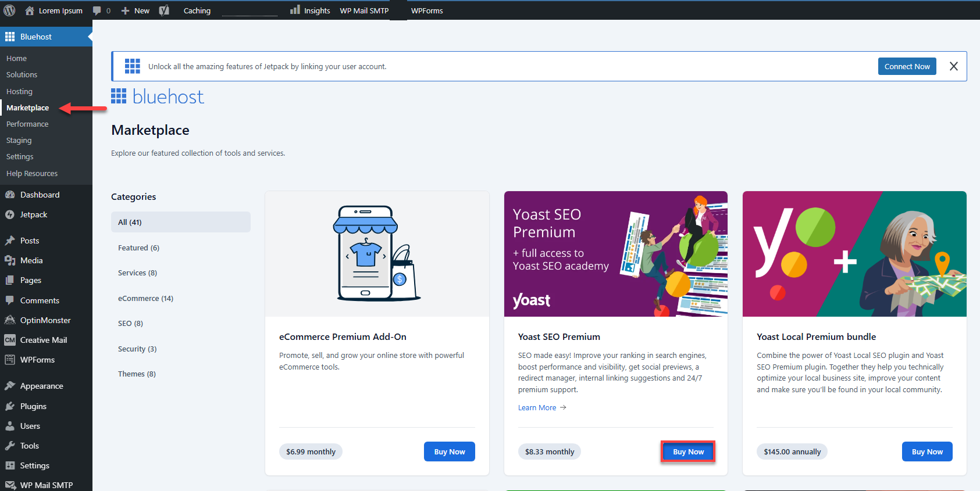Buy the Yoast Local Premium bundle
Viewport: 980px width, 491px height.
click(927, 451)
